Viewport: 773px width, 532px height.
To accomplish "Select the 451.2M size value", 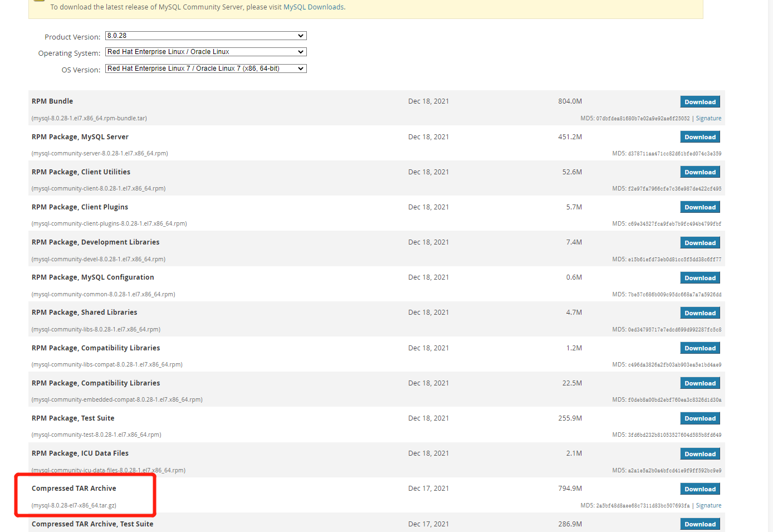I will click(x=570, y=137).
